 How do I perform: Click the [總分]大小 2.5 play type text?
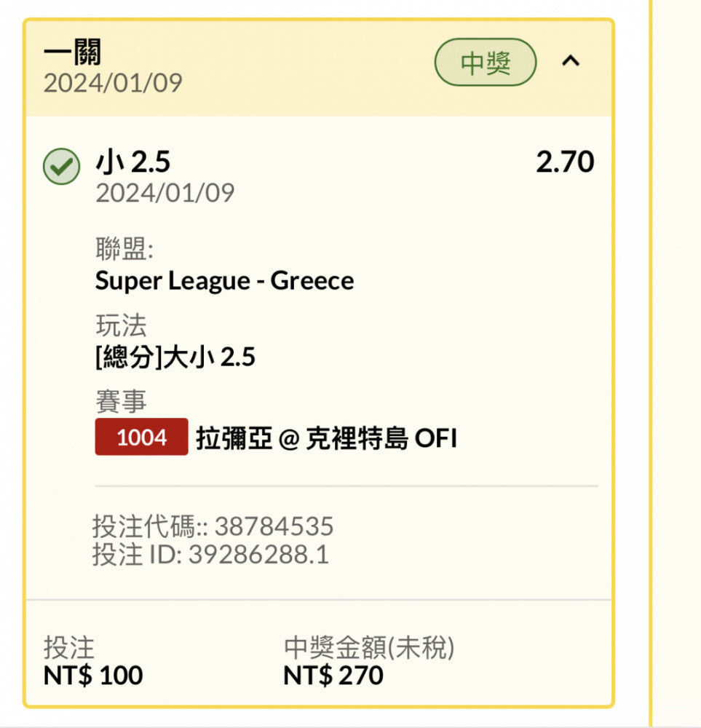point(175,357)
